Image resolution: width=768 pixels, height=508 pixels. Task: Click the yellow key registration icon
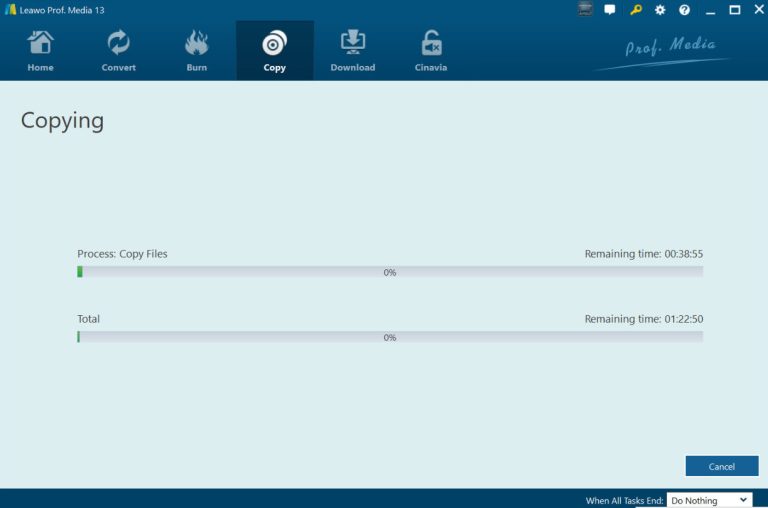(x=636, y=10)
